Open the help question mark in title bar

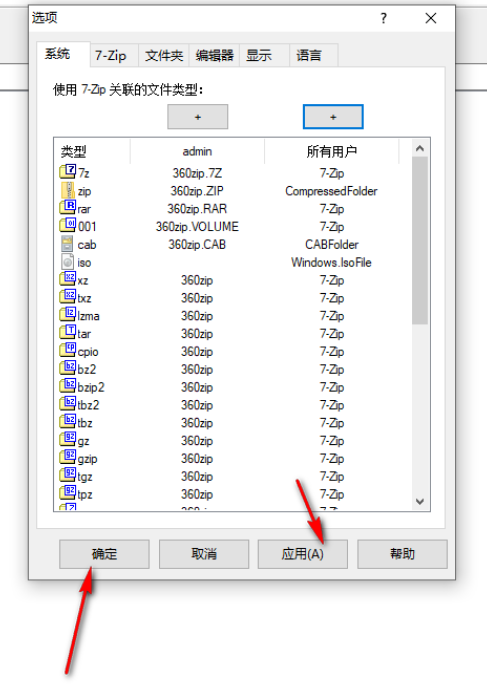(384, 18)
